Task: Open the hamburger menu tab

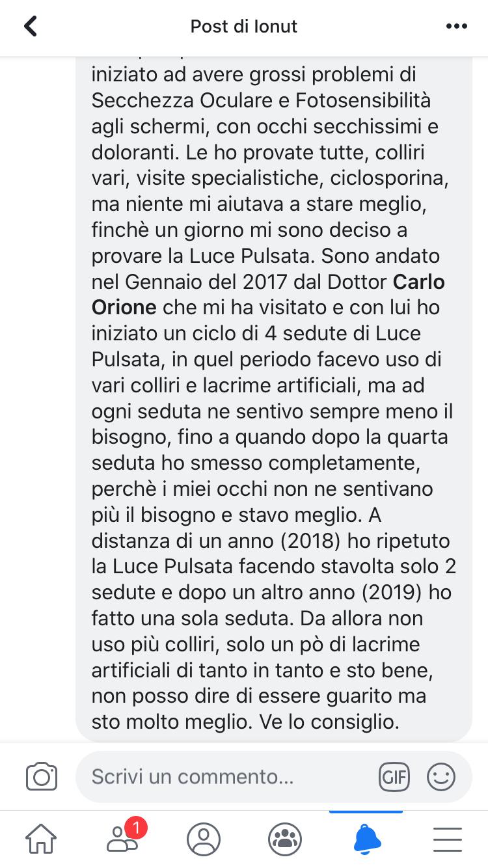Action: [x=447, y=839]
